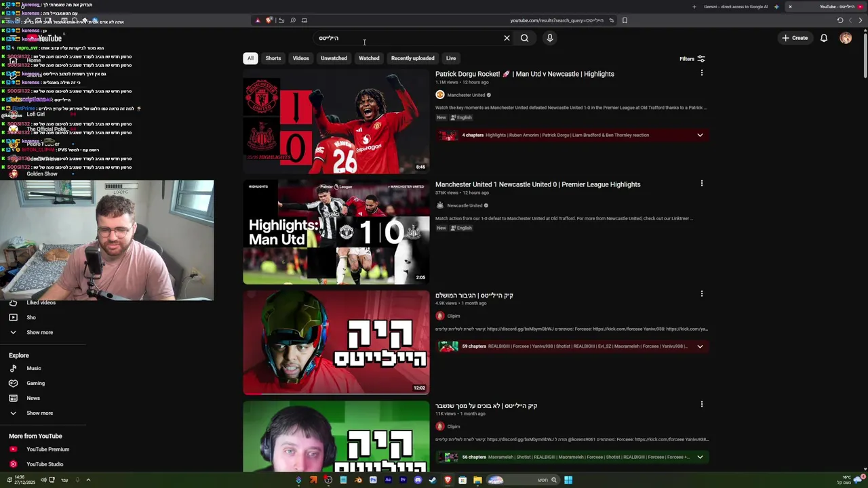868x488 pixels.
Task: Open search Filters
Action: 692,59
